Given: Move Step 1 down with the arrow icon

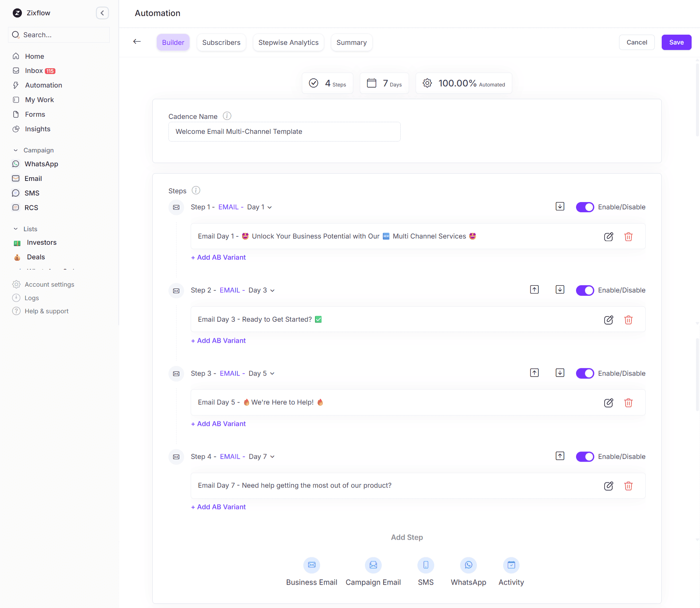Looking at the screenshot, I should (x=560, y=206).
